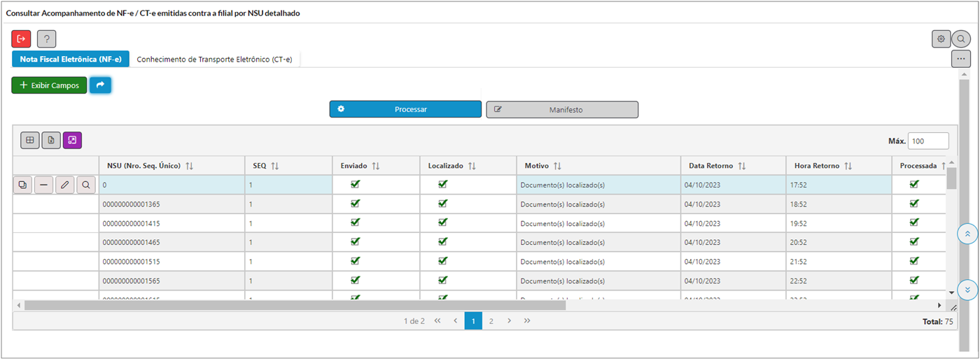Image resolution: width=980 pixels, height=359 pixels.
Task: Toggle Processada checkbox in the 17:52 row
Action: pos(913,185)
